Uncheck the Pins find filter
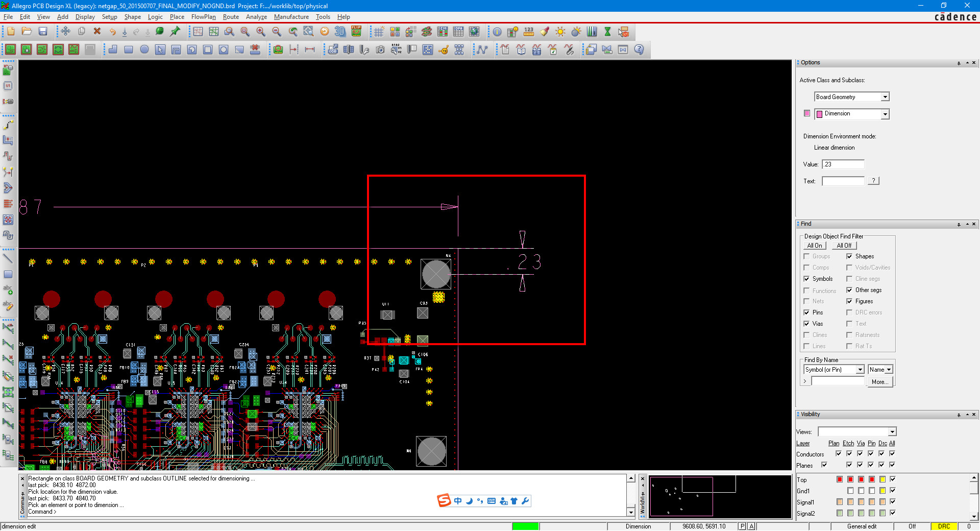The image size is (980, 531). (x=806, y=312)
